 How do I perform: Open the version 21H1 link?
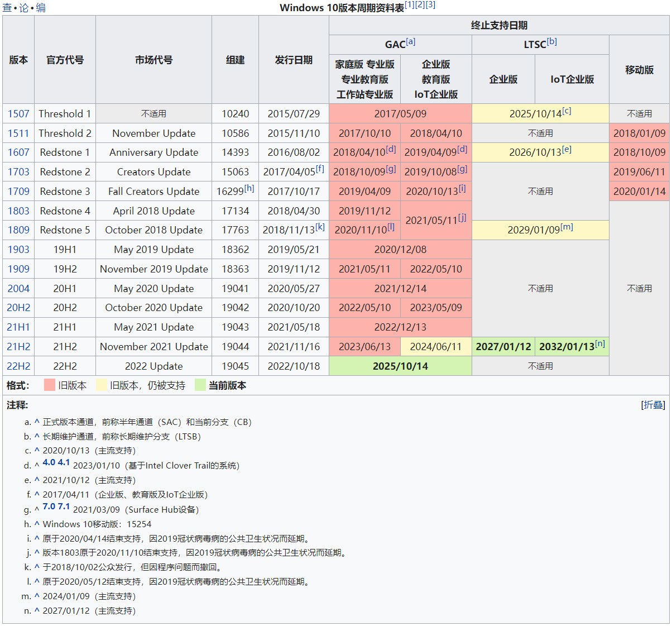pyautogui.click(x=18, y=327)
